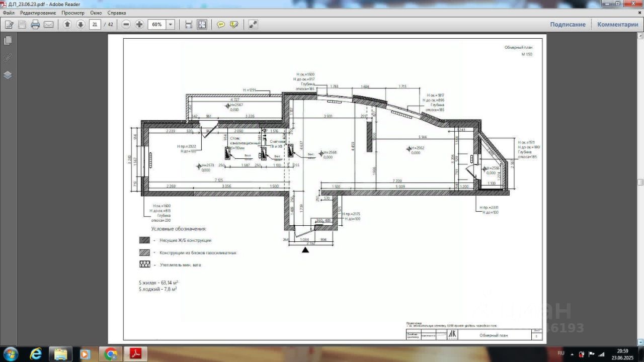644x362 pixels.
Task: Expand the layers side panel
Action: 8,75
